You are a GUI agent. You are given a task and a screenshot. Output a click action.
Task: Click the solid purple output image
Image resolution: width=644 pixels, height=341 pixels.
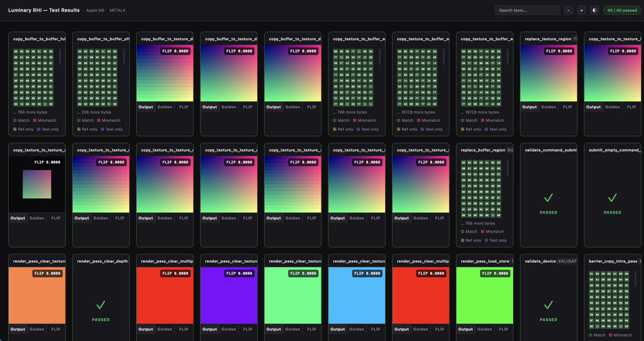[x=229, y=295]
